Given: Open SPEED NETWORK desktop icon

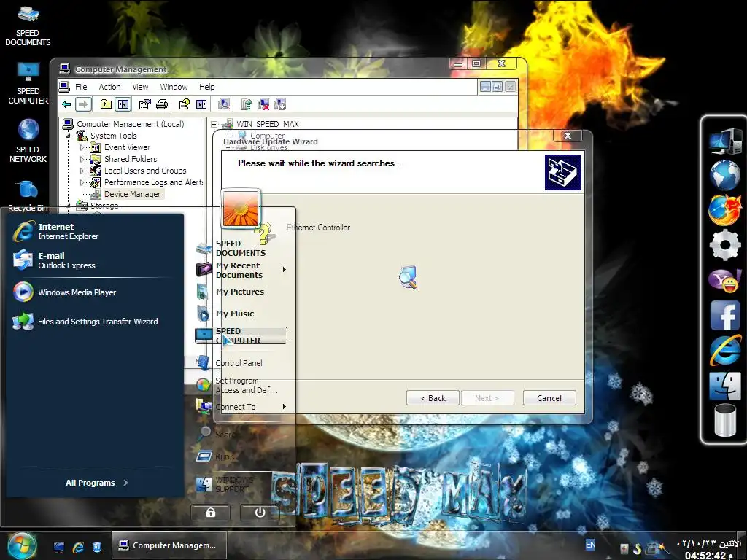Looking at the screenshot, I should coord(28,141).
